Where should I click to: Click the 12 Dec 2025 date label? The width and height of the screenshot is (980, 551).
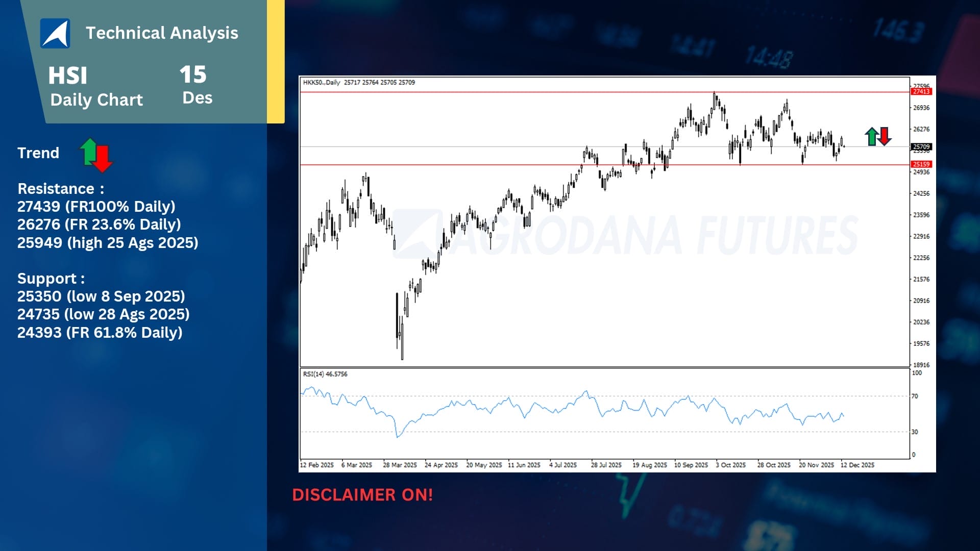(857, 465)
